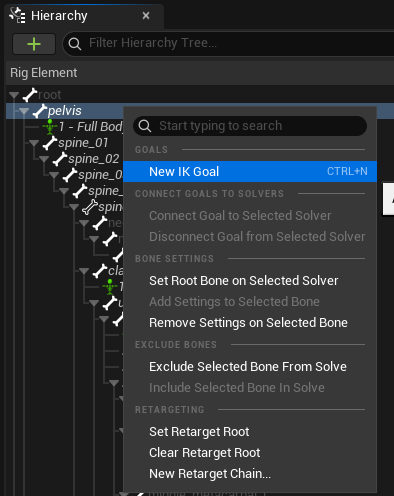
Task: Collapse the spine_01 bone row
Action: [34, 143]
